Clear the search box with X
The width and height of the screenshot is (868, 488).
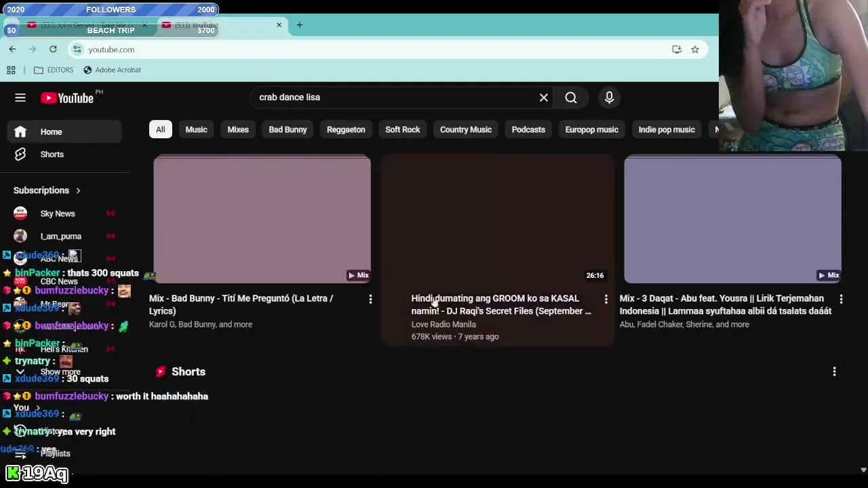[544, 98]
